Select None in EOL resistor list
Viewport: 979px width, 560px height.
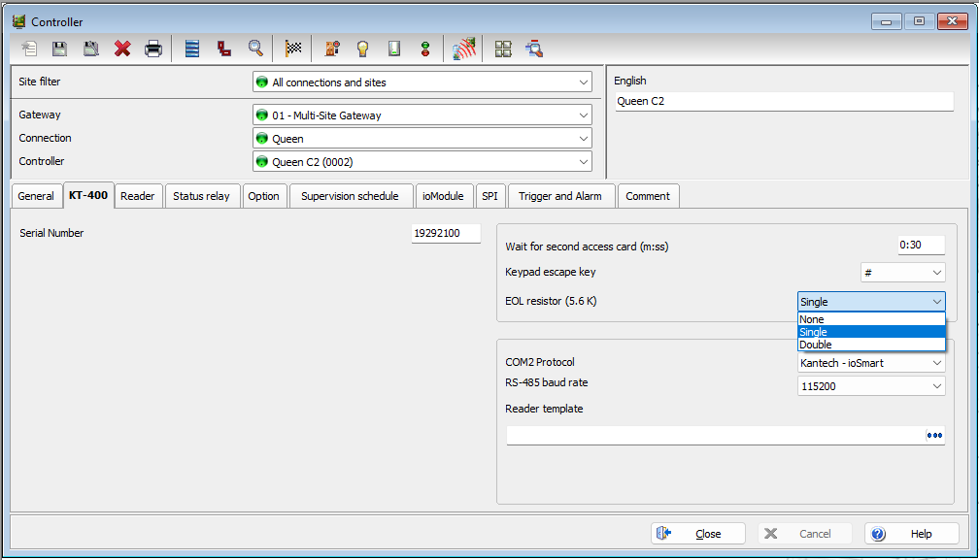pos(871,319)
